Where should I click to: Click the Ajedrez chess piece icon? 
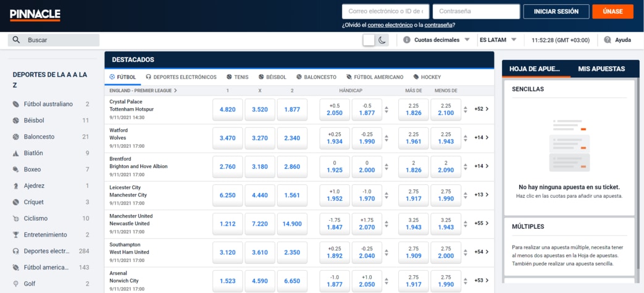coord(16,185)
